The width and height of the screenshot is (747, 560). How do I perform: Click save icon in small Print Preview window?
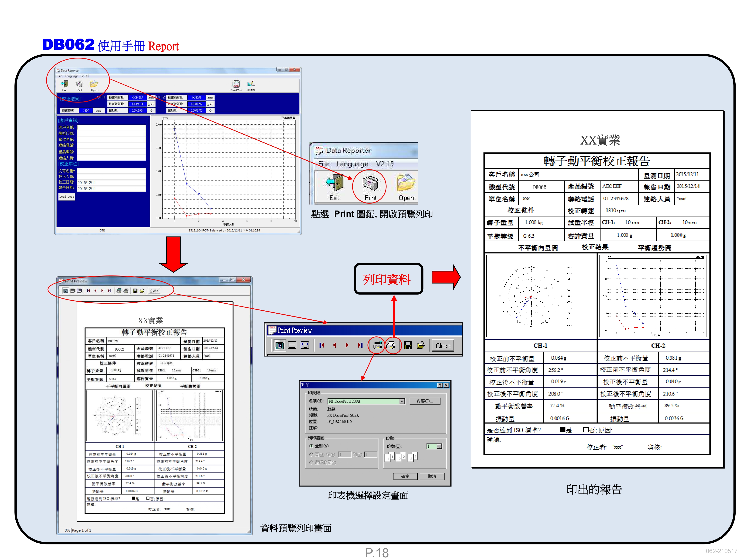pos(135,291)
